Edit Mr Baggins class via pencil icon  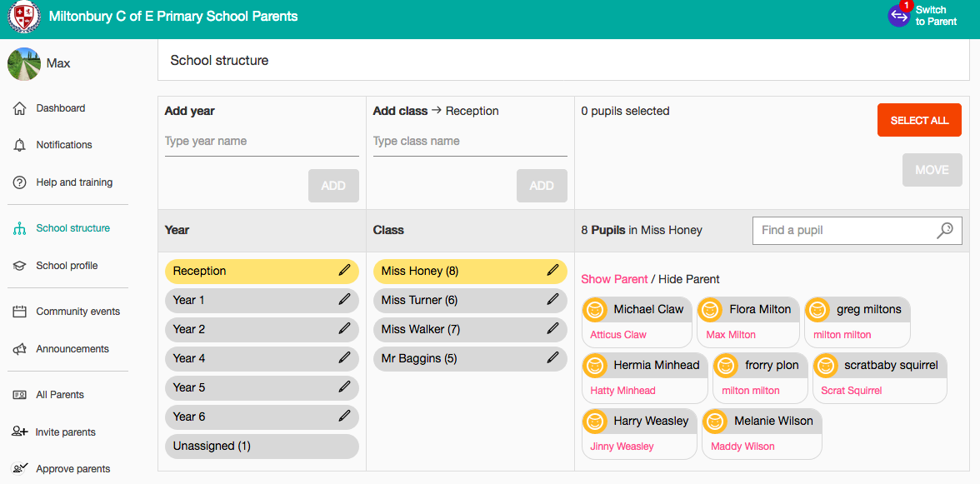[552, 358]
